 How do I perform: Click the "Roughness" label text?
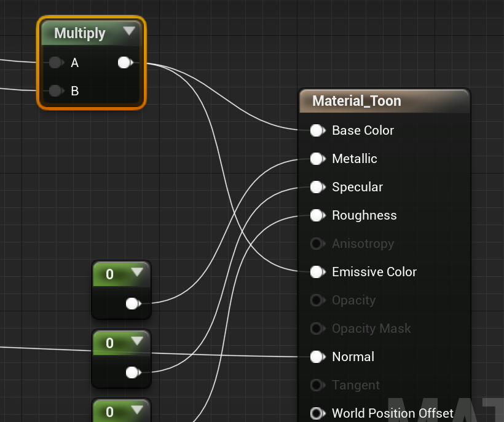click(364, 215)
